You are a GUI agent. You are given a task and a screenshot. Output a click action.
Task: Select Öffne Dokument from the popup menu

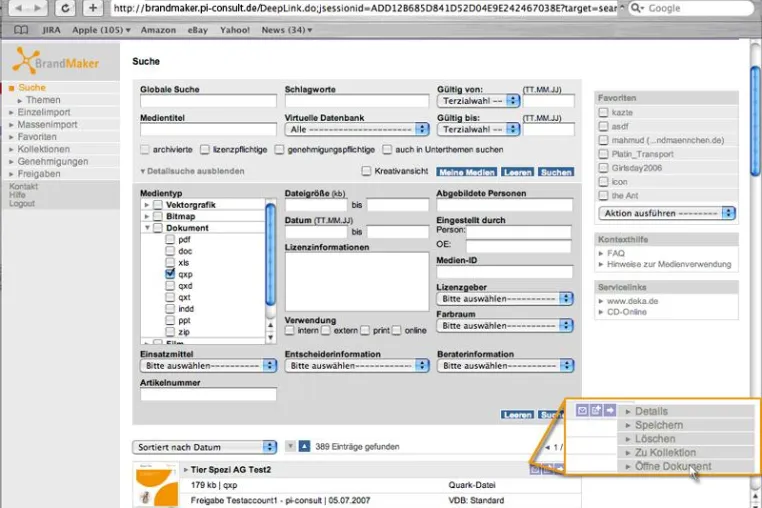[x=673, y=466]
